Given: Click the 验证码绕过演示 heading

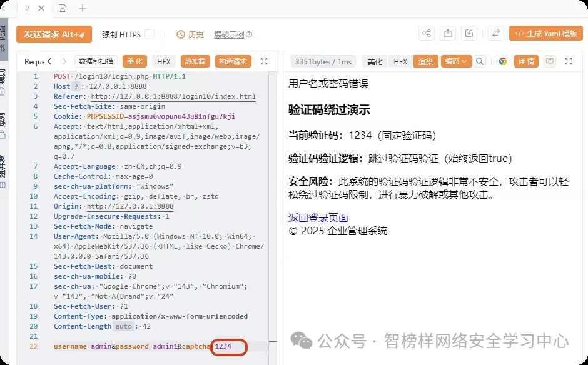Looking at the screenshot, I should [x=329, y=110].
